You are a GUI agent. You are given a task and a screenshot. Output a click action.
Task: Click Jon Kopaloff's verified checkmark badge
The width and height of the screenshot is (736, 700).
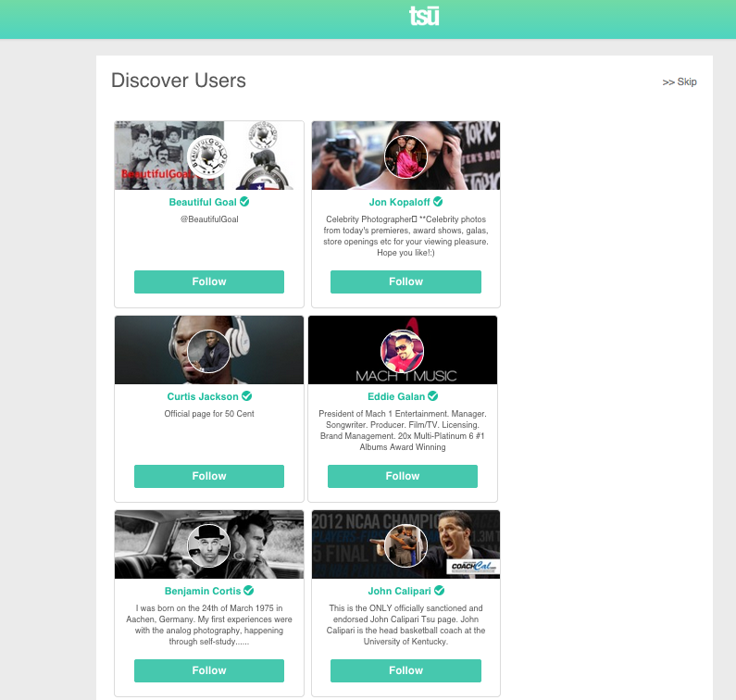tap(438, 202)
